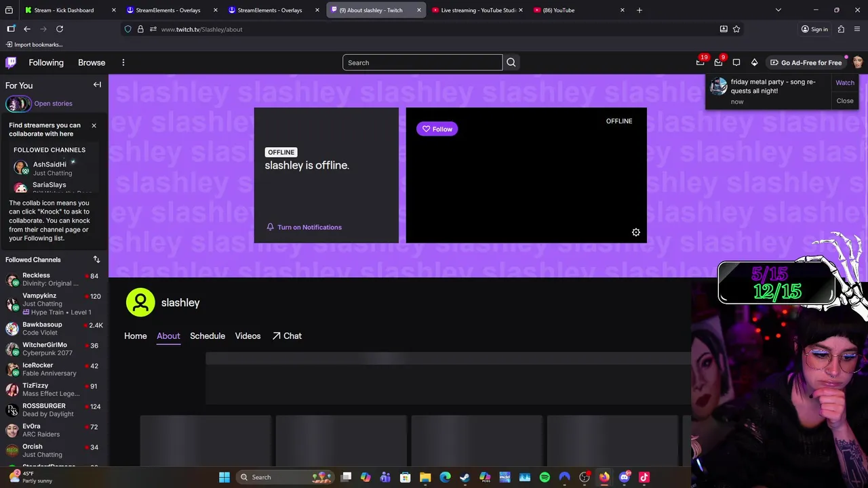868x488 pixels.
Task: Click slashley's green channel avatar
Action: (x=140, y=302)
